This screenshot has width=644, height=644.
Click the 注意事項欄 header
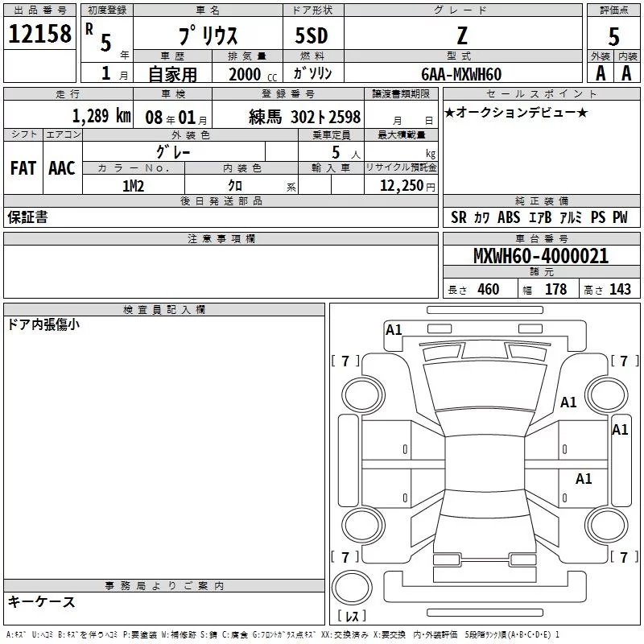coord(221,238)
